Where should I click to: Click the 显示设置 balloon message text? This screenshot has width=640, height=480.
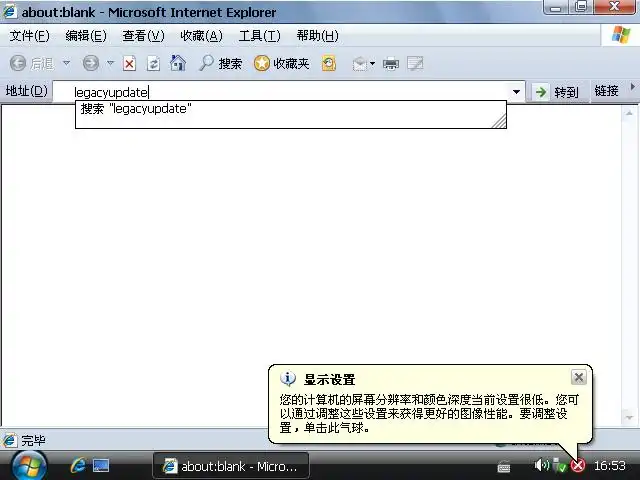click(x=429, y=413)
